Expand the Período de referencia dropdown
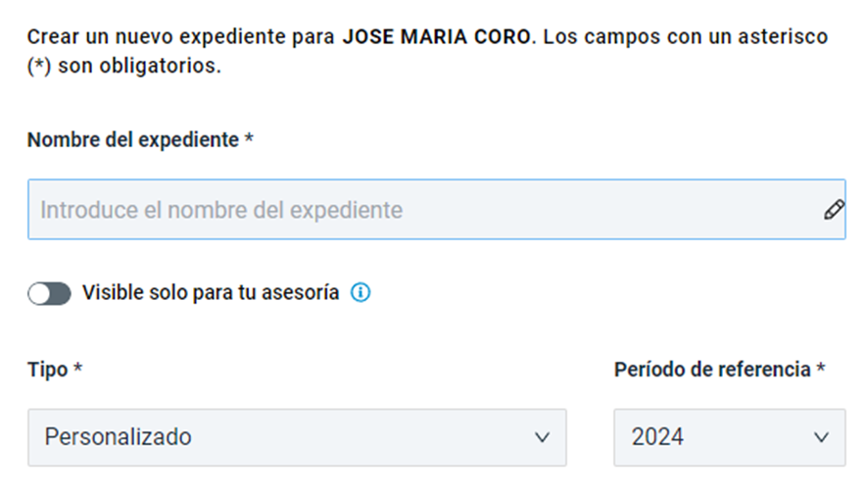Viewport: 868px width, 503px height. (730, 437)
